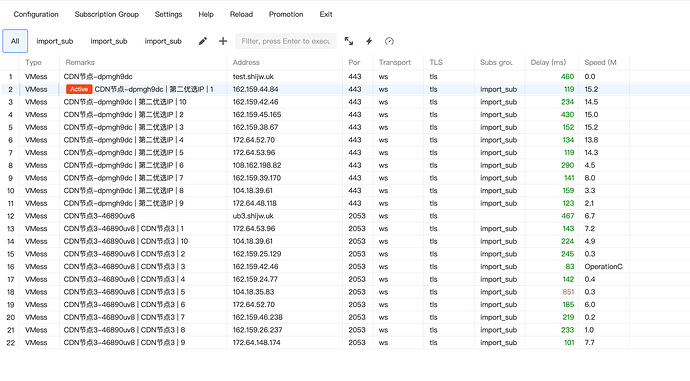Click the 467 delay value in row 12
This screenshot has width=690, height=381.
[x=567, y=216]
